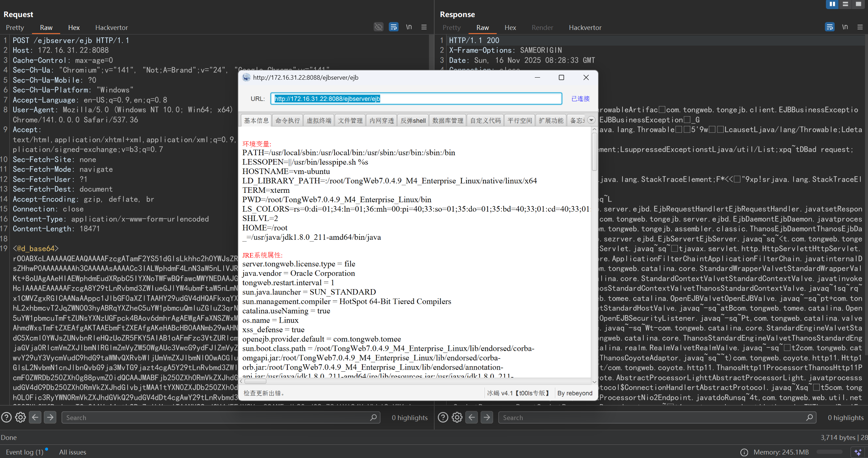Viewport: 868px width, 458px height.
Task: Toggle line wrap in the Request panel
Action: coord(393,27)
